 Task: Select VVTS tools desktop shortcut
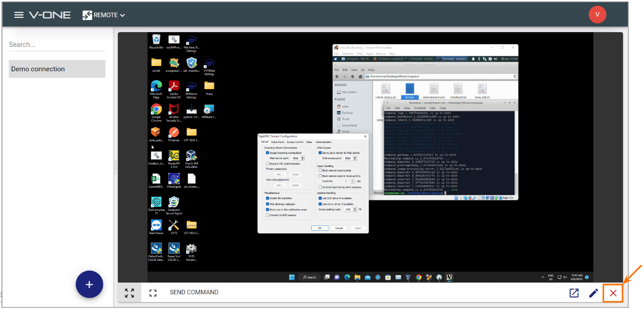pyautogui.click(x=174, y=226)
